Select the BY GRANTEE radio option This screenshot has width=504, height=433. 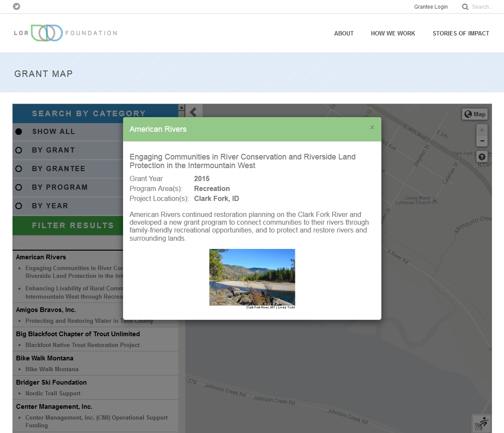[19, 169]
